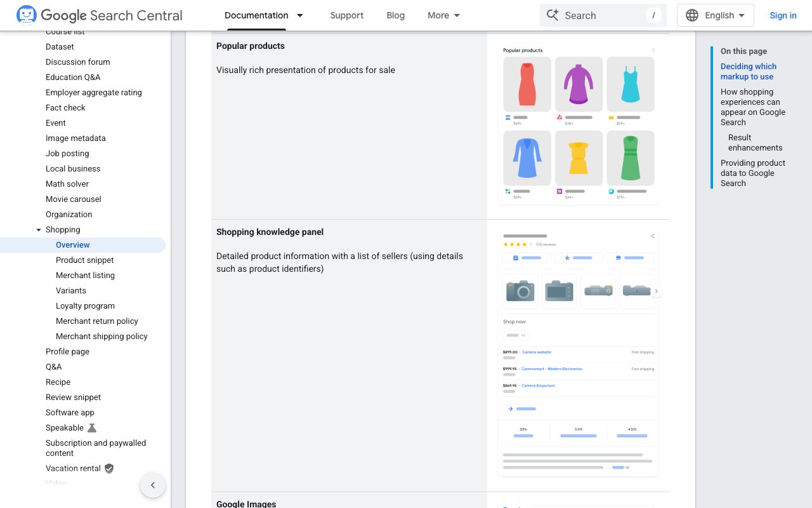
Task: Collapse the sidebar with the chevron button
Action: pyautogui.click(x=153, y=485)
